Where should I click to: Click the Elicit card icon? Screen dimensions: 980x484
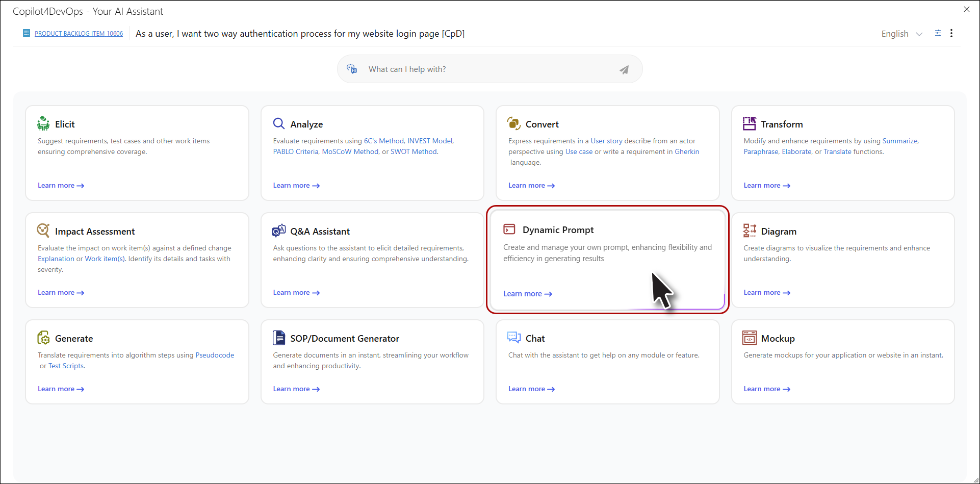[x=43, y=123]
